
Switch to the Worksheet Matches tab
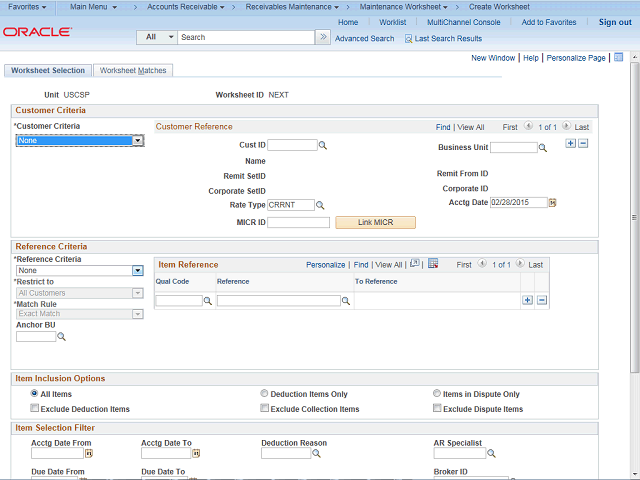click(134, 71)
